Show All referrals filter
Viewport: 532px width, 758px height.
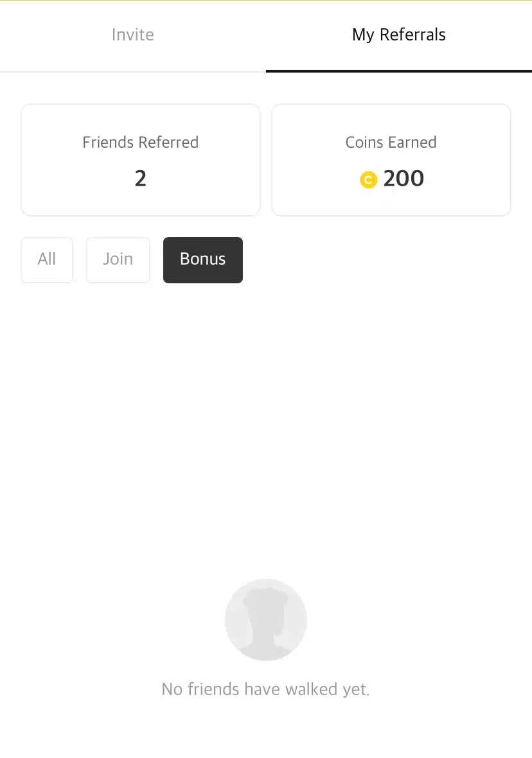pos(47,260)
